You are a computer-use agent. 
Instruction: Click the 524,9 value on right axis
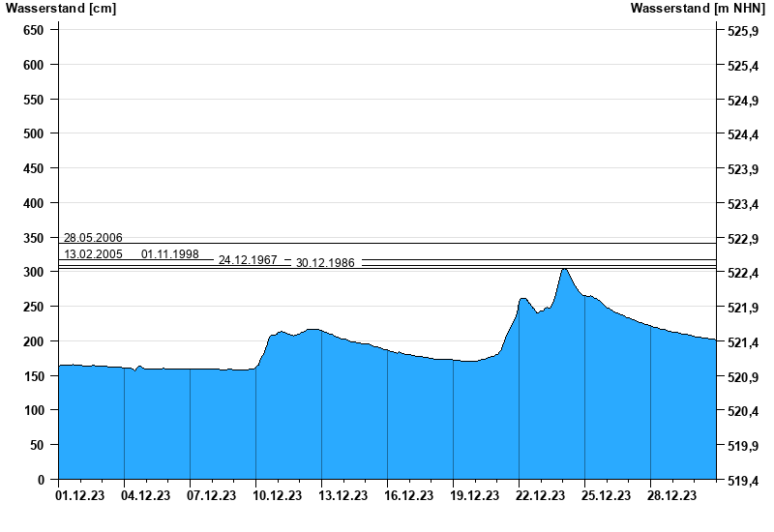coord(743,101)
